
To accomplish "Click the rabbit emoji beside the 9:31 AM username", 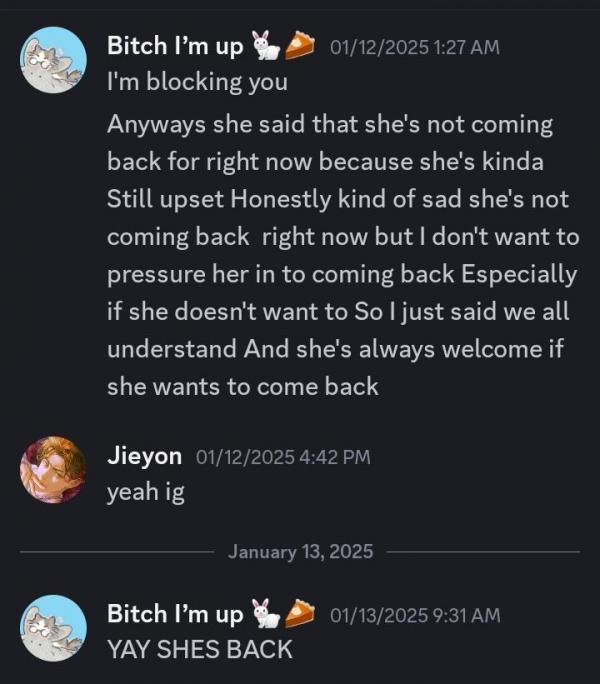I will tap(266, 613).
